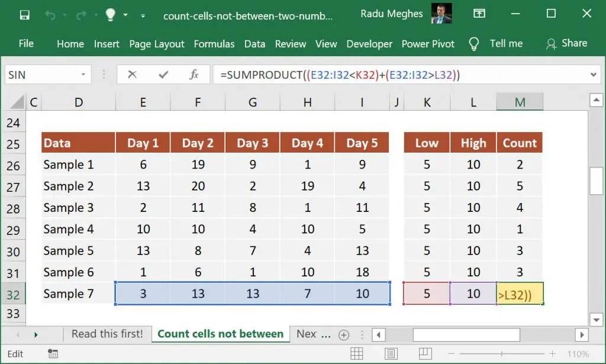Open the 'Read this first!' sheet
The width and height of the screenshot is (606, 364).
click(107, 334)
